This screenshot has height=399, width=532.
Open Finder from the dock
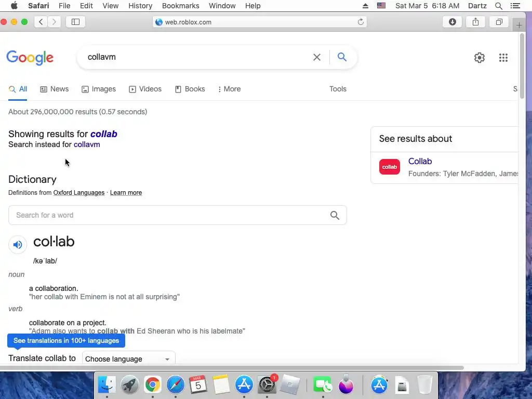tap(107, 385)
